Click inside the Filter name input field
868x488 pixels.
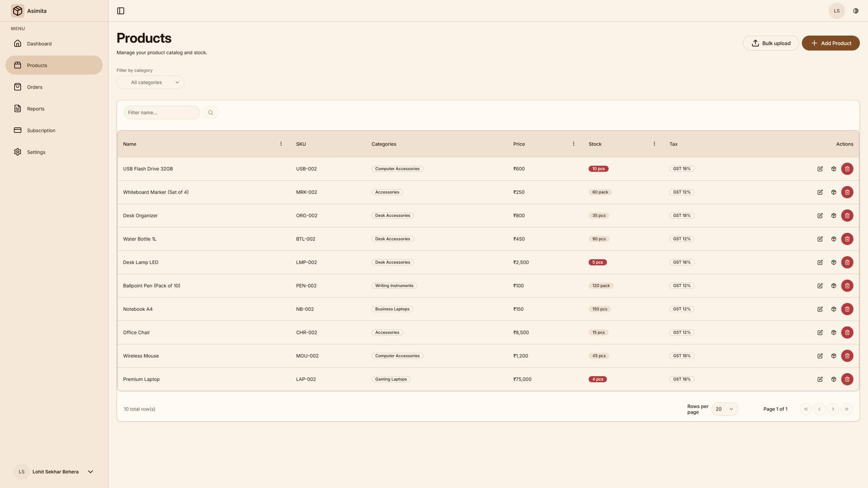[x=161, y=112]
